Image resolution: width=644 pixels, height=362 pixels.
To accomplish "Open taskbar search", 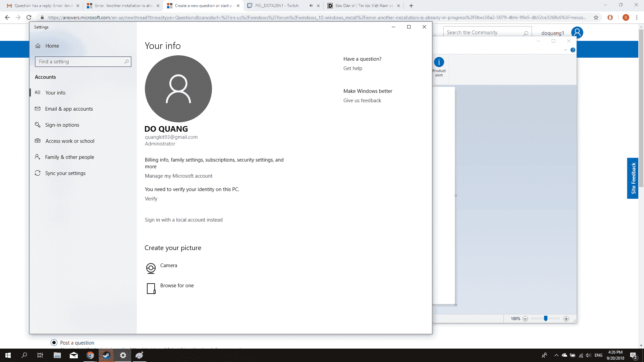I will [24, 355].
